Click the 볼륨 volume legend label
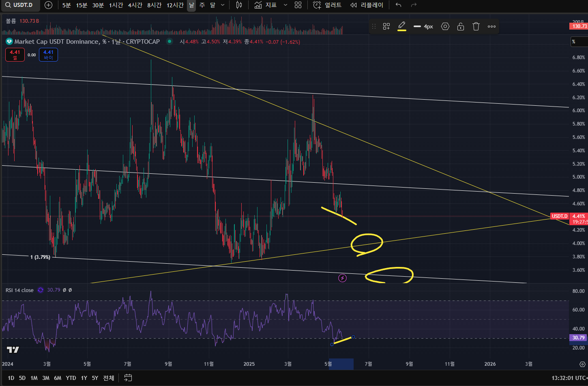 tap(11, 21)
